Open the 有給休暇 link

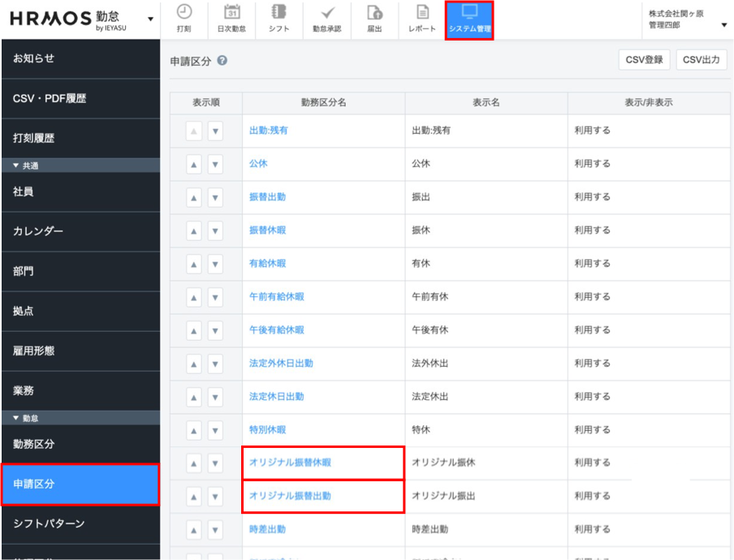267,264
